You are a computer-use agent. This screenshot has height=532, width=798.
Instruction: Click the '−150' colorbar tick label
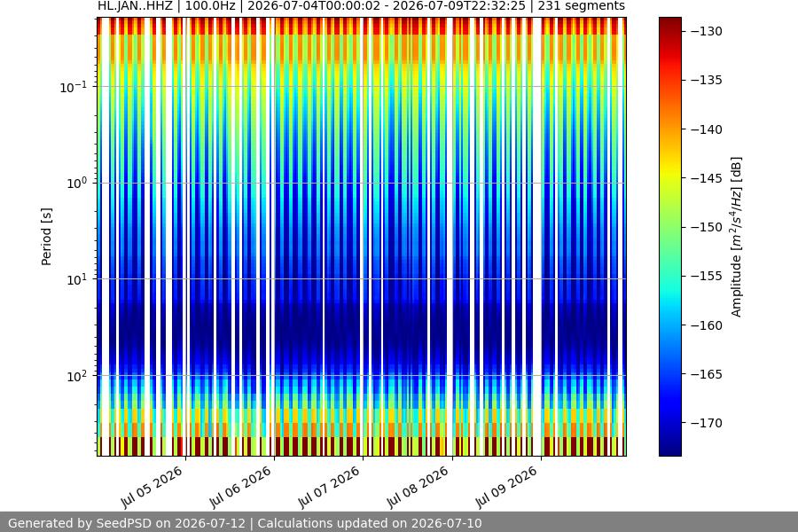[x=707, y=228]
